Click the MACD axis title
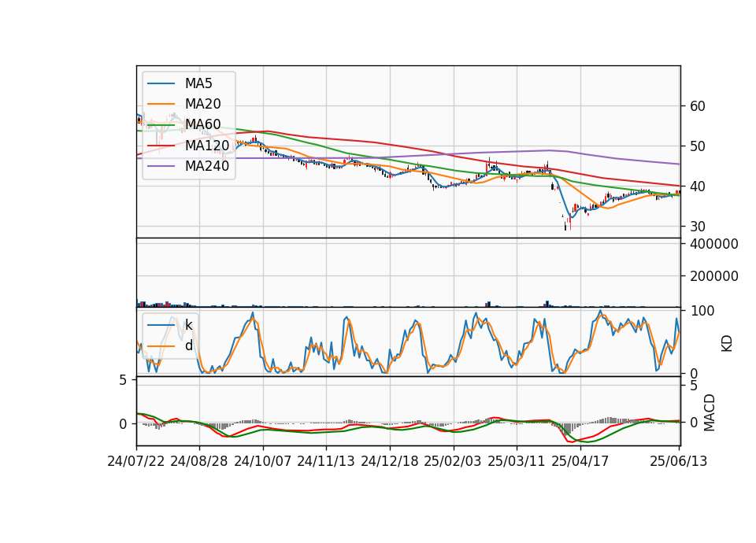Viewport: 756px width, 543px height. click(709, 413)
